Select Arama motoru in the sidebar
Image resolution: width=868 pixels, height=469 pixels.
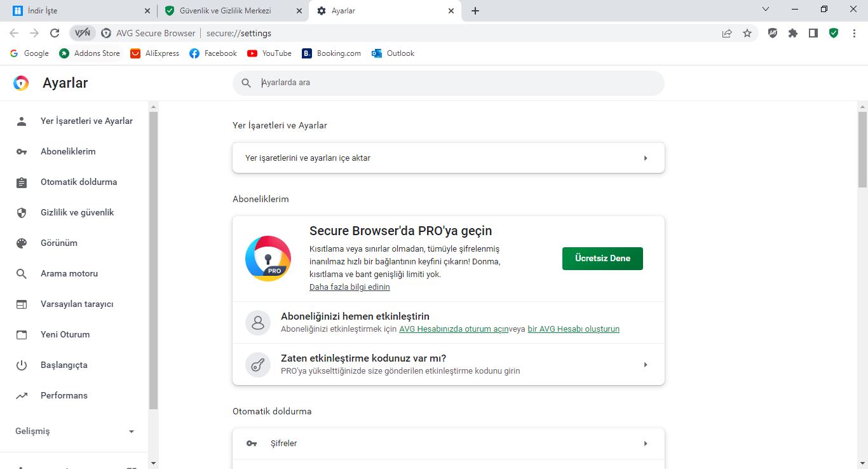point(75,273)
